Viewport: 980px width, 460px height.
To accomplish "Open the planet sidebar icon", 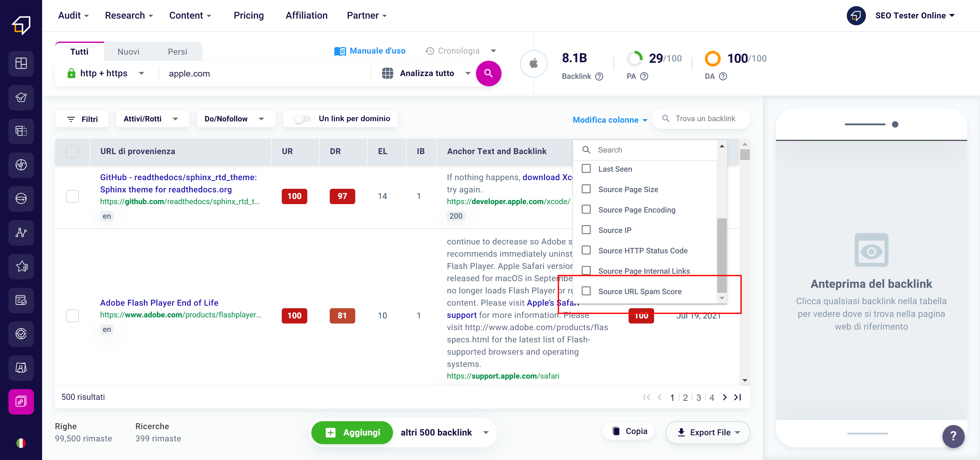I will [21, 198].
